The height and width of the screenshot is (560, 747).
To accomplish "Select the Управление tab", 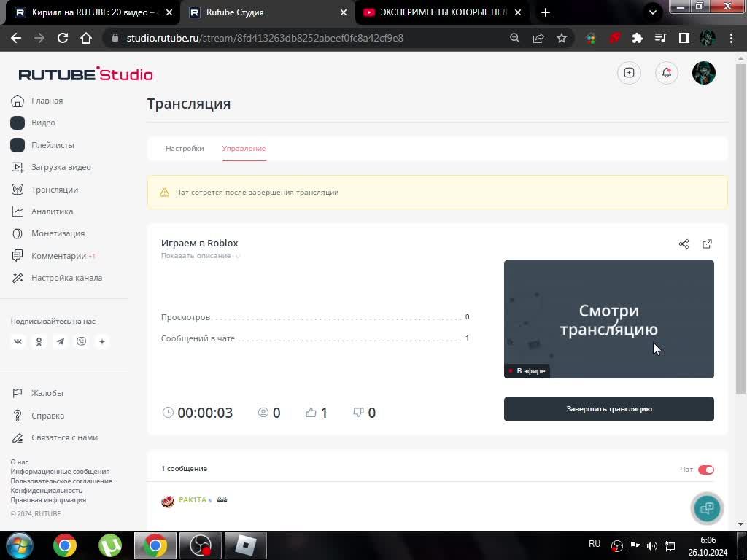I will [244, 149].
